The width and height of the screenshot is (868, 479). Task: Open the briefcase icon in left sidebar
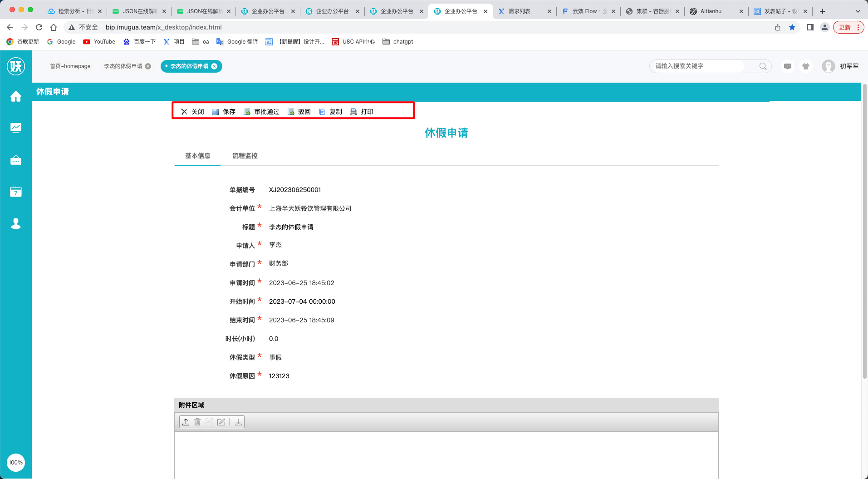tap(16, 160)
